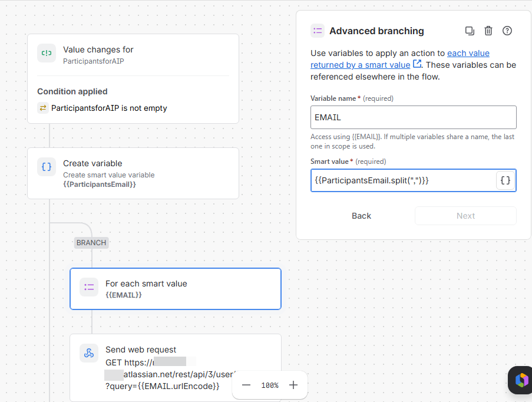Click the Value changes for trigger icon
The width and height of the screenshot is (532, 402).
pos(47,53)
